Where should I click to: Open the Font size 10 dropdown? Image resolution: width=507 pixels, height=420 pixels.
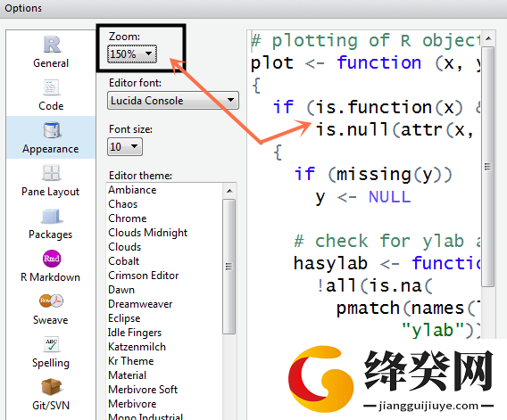tap(125, 147)
